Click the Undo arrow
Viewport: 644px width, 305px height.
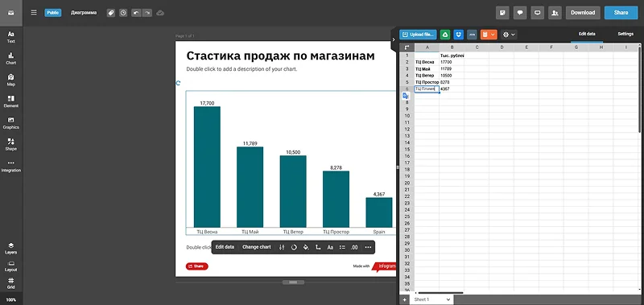coord(136,13)
